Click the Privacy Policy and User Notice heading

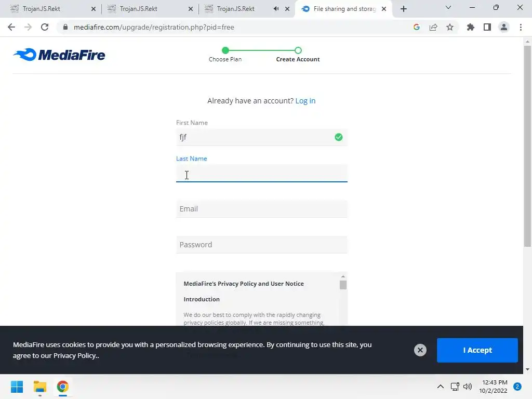coord(244,284)
